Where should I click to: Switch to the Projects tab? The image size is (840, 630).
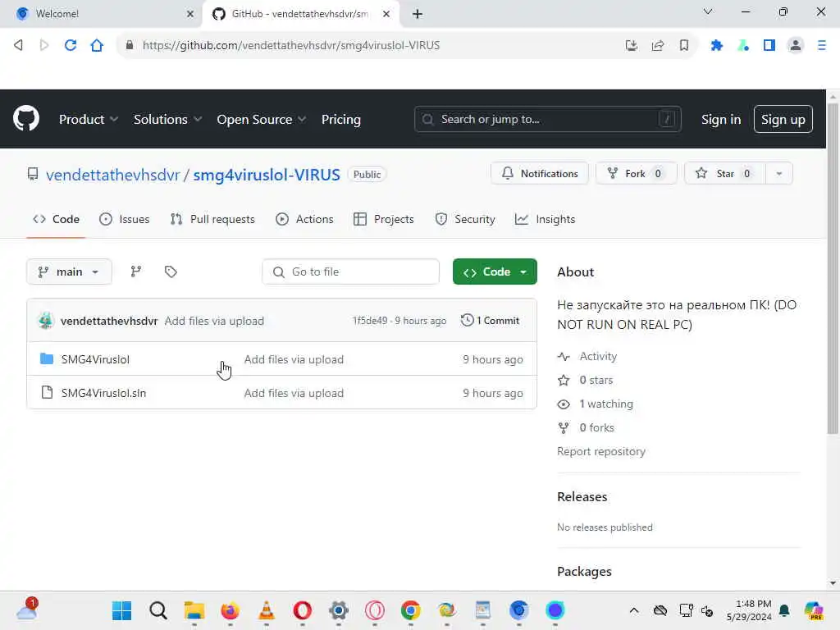[x=384, y=219]
